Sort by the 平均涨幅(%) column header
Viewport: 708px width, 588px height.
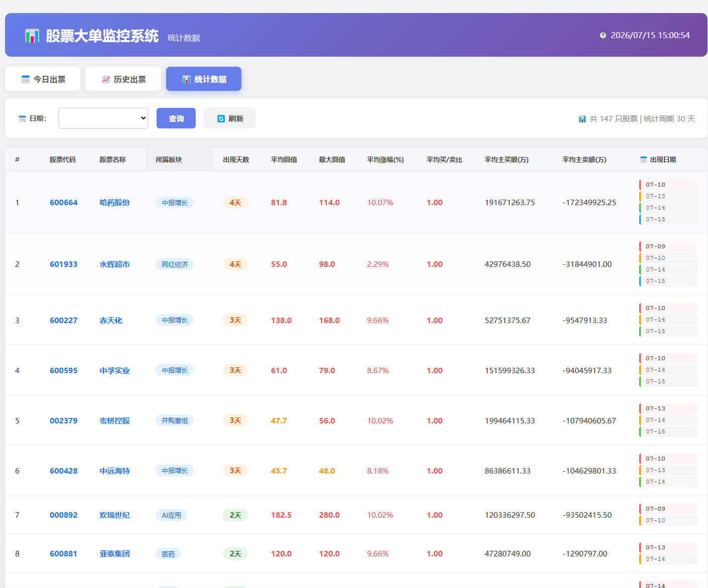(x=385, y=160)
